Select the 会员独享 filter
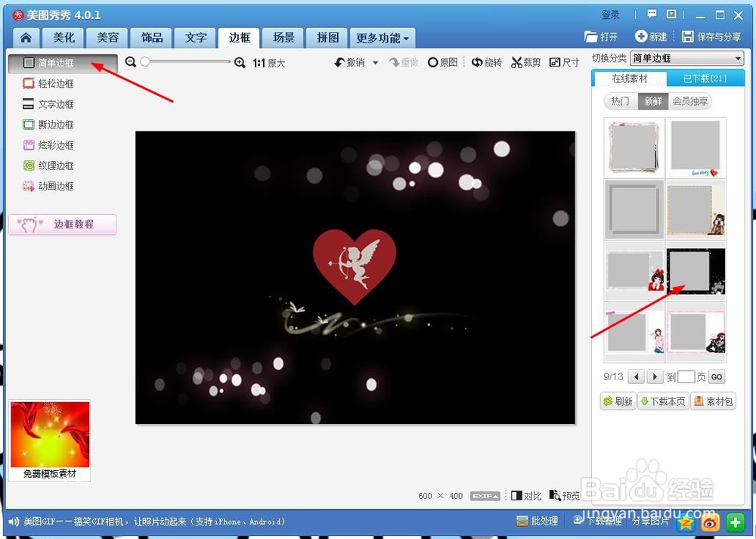Screen dimensions: 756x539 pyautogui.click(x=690, y=101)
